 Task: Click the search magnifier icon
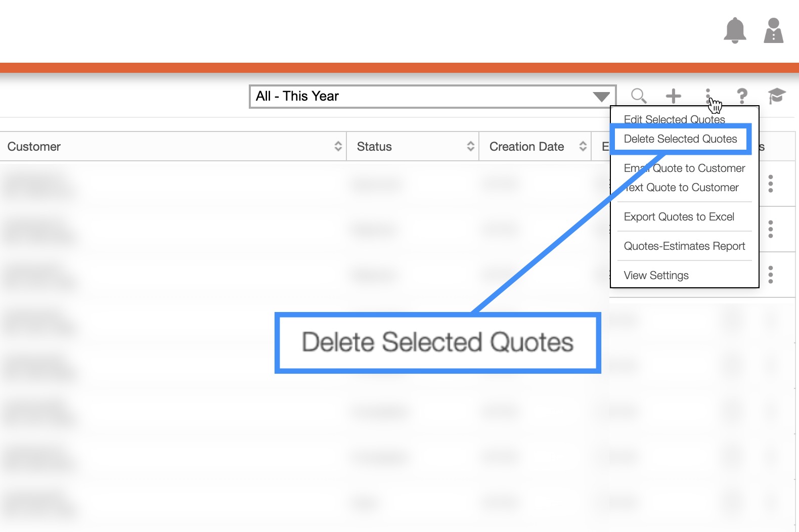(x=639, y=96)
